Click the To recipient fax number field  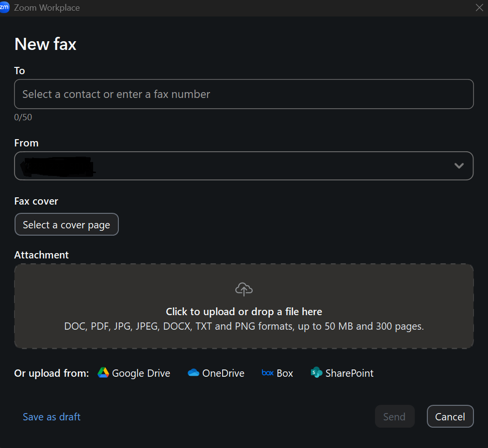[244, 94]
